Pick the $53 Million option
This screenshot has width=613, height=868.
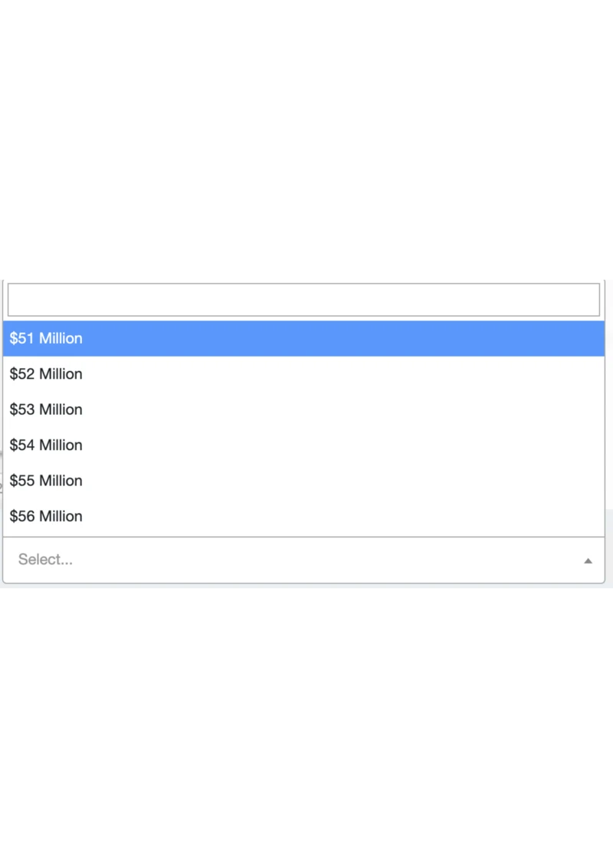point(46,409)
